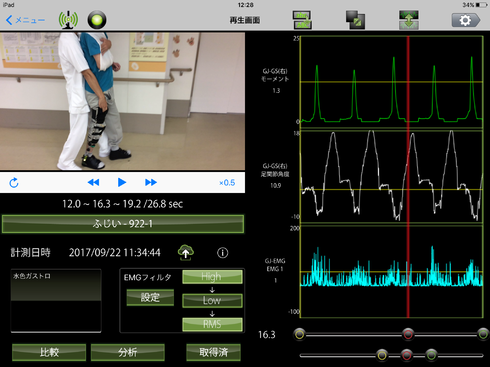Tap the 足関節角度 graph label

275,174
